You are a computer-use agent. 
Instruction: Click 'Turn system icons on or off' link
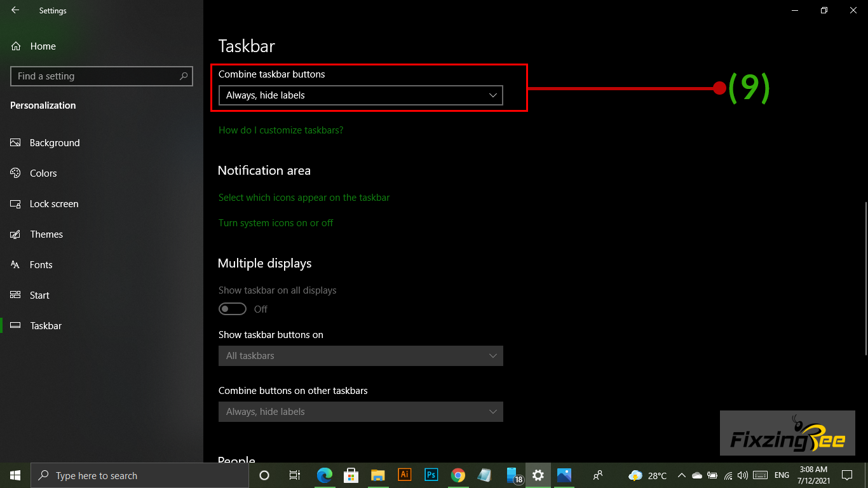pyautogui.click(x=276, y=223)
